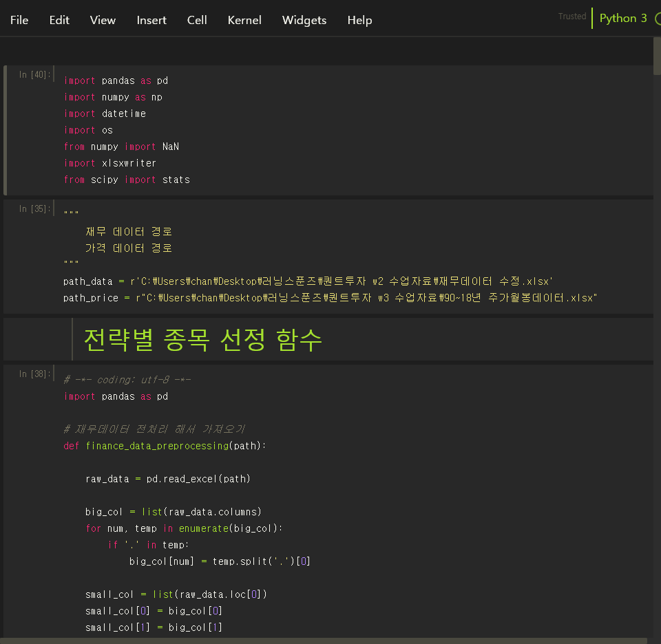The height and width of the screenshot is (644, 661).
Task: Click 'import numpy as np' line
Action: (113, 97)
